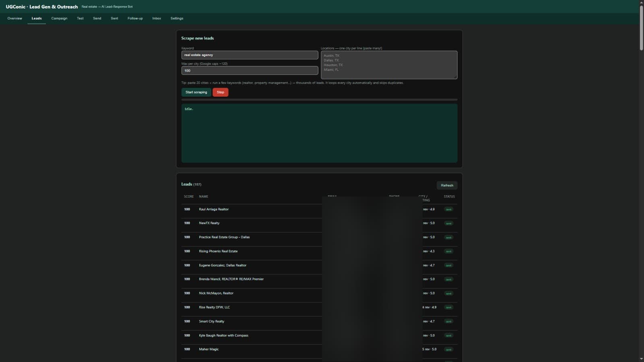Click the idle log output area

(x=319, y=133)
